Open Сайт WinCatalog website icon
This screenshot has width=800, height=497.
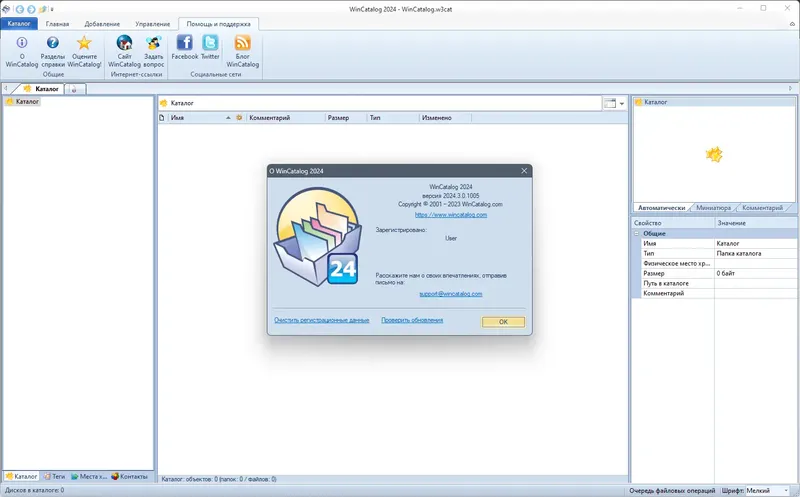tap(124, 43)
